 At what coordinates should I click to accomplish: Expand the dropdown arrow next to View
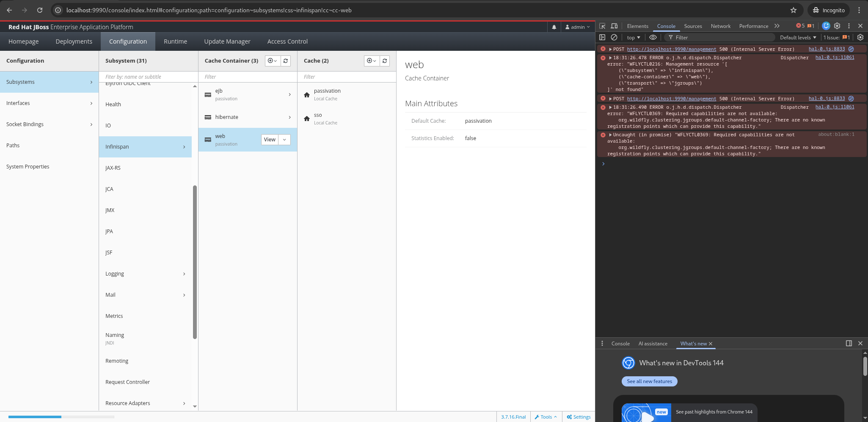(284, 140)
